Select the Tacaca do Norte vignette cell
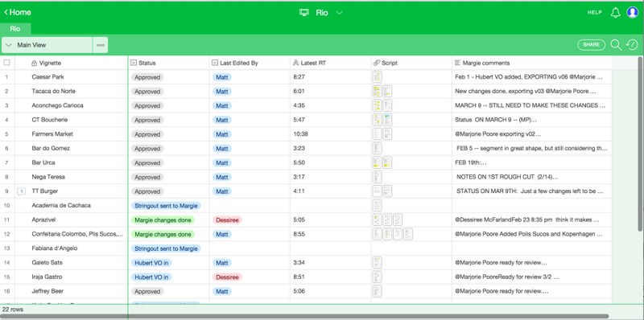 click(71, 91)
